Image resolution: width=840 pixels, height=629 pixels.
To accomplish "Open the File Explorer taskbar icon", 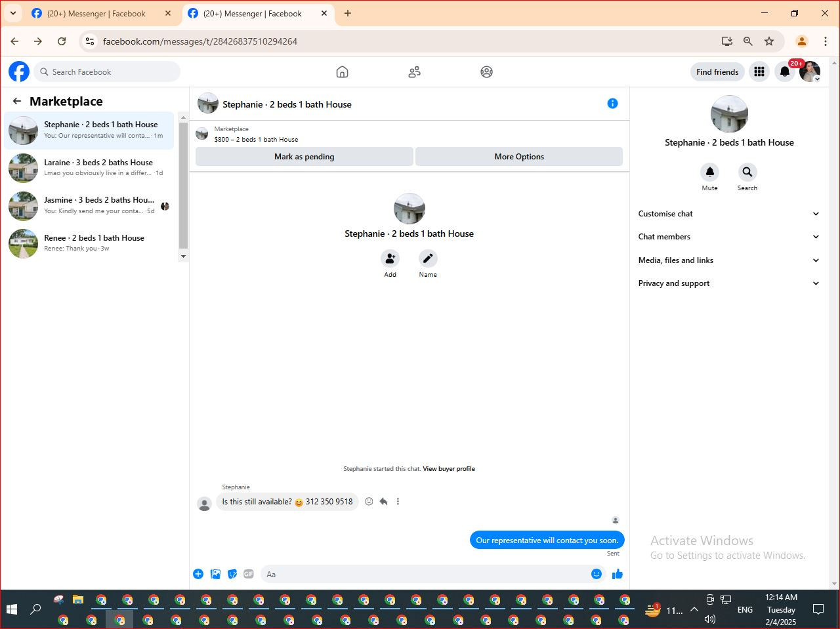I will 78,599.
